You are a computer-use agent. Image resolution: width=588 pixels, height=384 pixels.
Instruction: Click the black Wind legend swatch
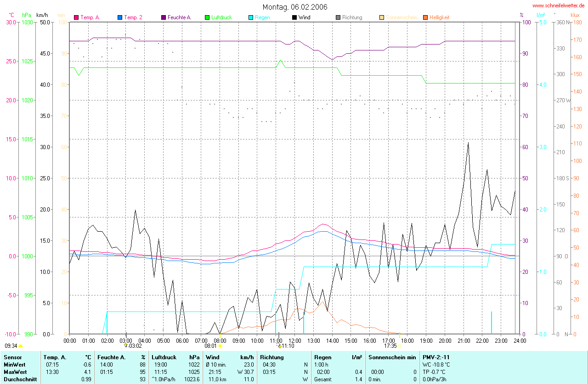click(x=294, y=17)
